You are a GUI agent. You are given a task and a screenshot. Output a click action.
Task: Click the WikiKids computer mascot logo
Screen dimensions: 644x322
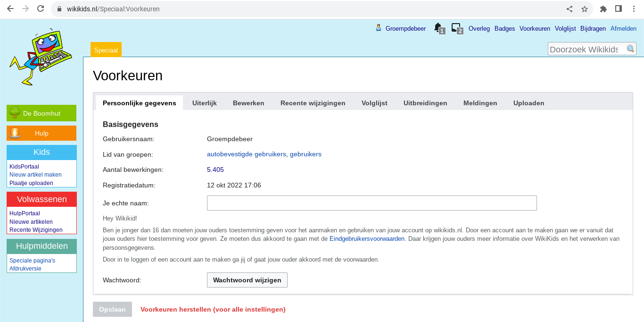coord(41,58)
